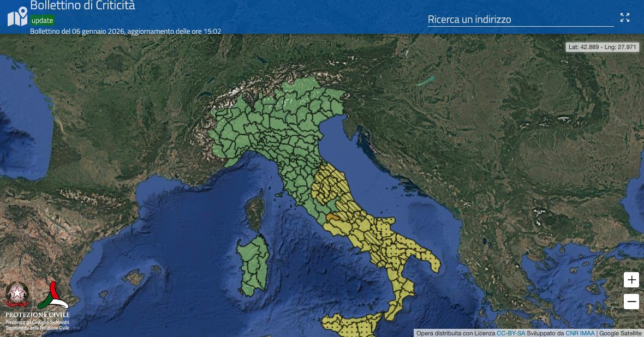Viewport: 644px width, 337px height.
Task: Select the orange alert zone near Rome
Action: [x=332, y=216]
